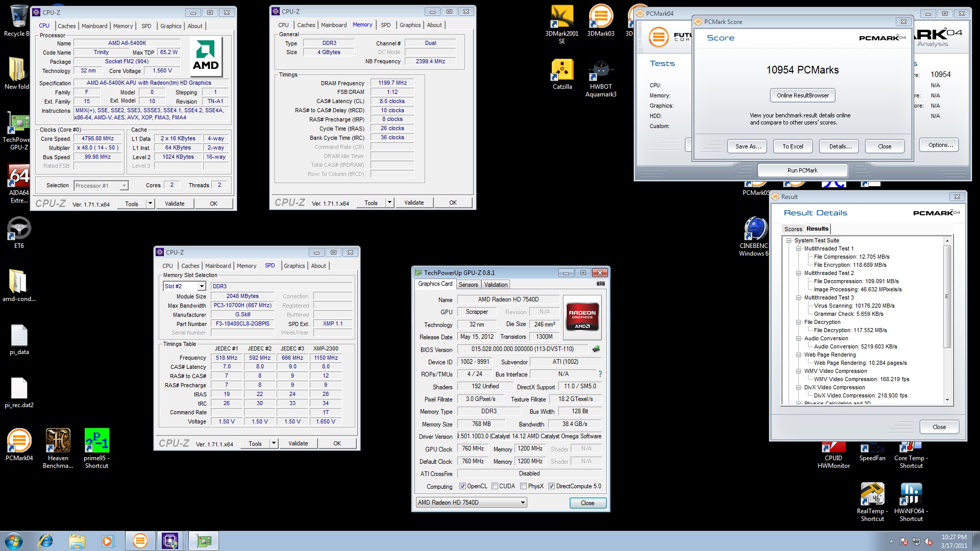Open the GPU-Z screenshot camera icon

click(x=601, y=284)
